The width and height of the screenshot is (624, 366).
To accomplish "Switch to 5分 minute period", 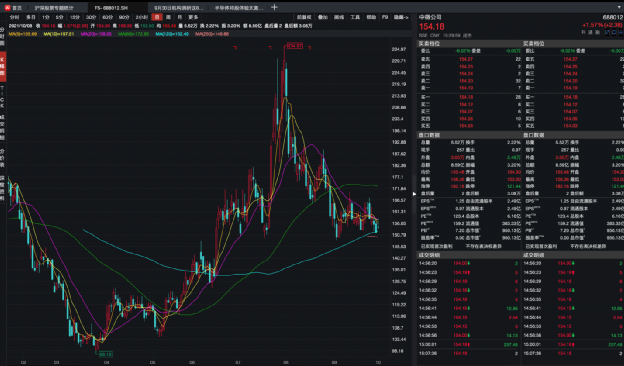I will tap(59, 17).
